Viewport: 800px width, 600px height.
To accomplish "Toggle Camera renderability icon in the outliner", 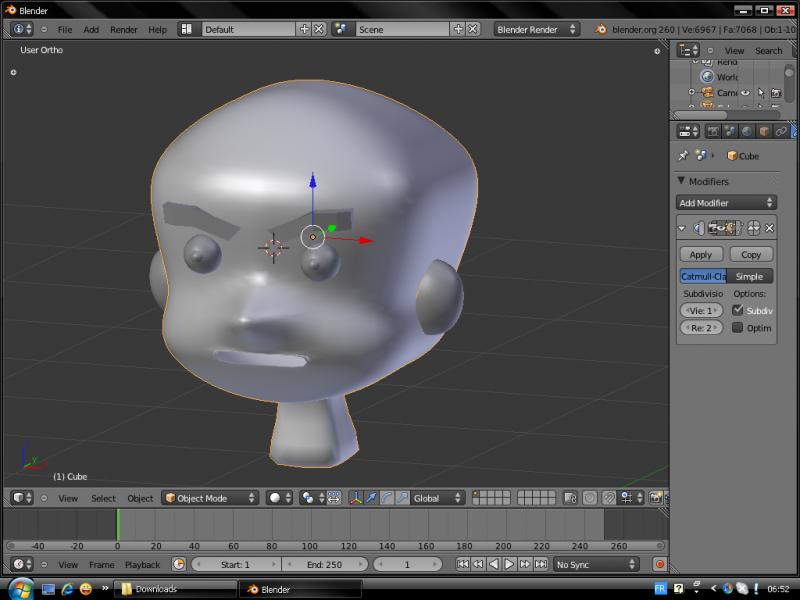I will point(776,92).
